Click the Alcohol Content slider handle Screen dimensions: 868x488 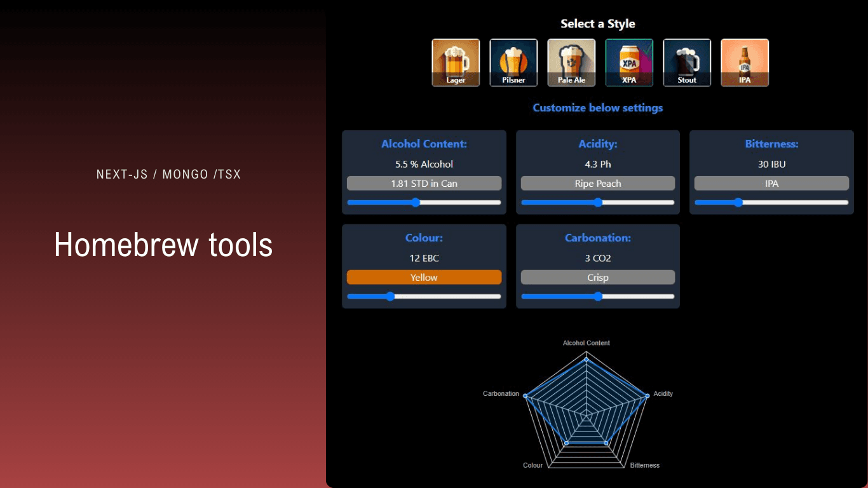pos(416,202)
